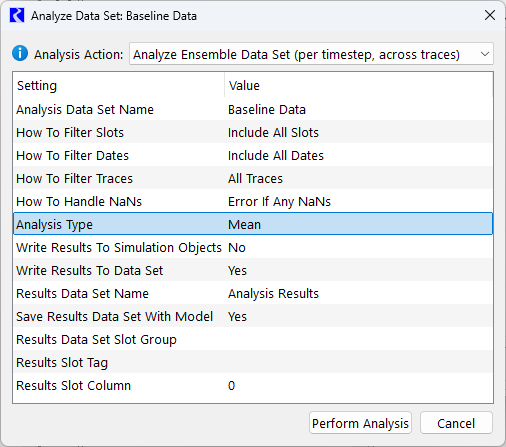Screen dimensions: 506x447
Task: Close the Analyze Data Set dialog
Action: (x=490, y=15)
